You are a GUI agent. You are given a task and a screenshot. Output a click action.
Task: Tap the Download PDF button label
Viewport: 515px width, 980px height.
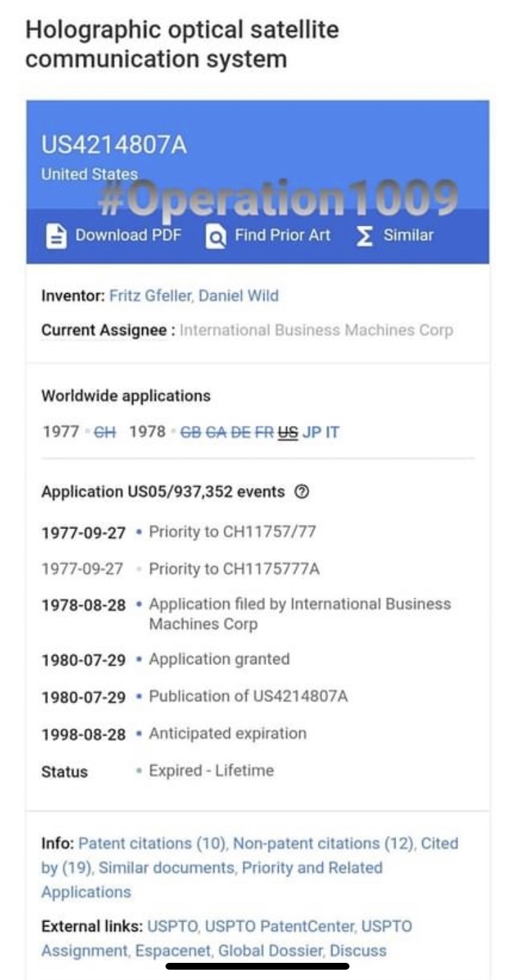coord(128,235)
